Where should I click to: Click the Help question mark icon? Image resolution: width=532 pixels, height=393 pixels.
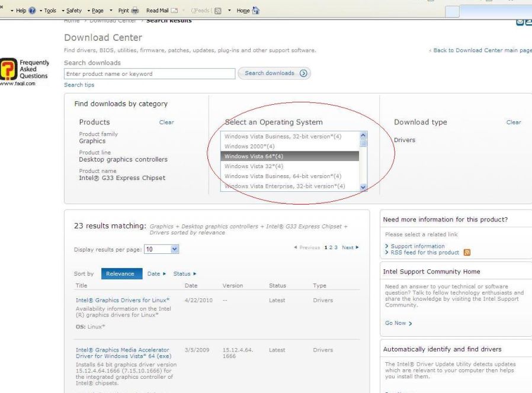tap(32, 10)
